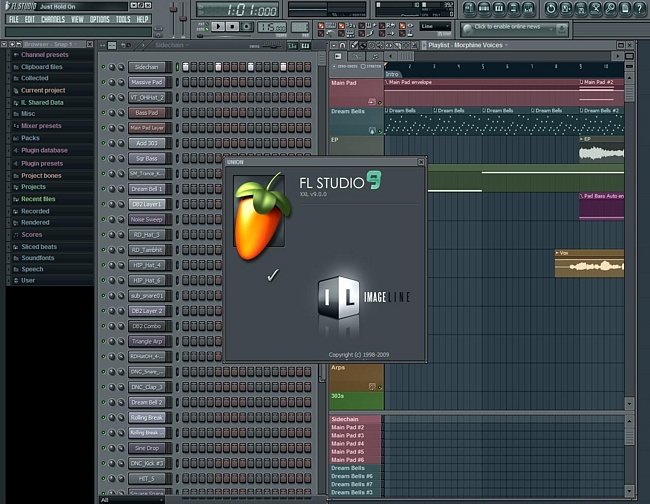The width and height of the screenshot is (650, 504).
Task: Close the FL Studio about dialog
Action: click(421, 162)
